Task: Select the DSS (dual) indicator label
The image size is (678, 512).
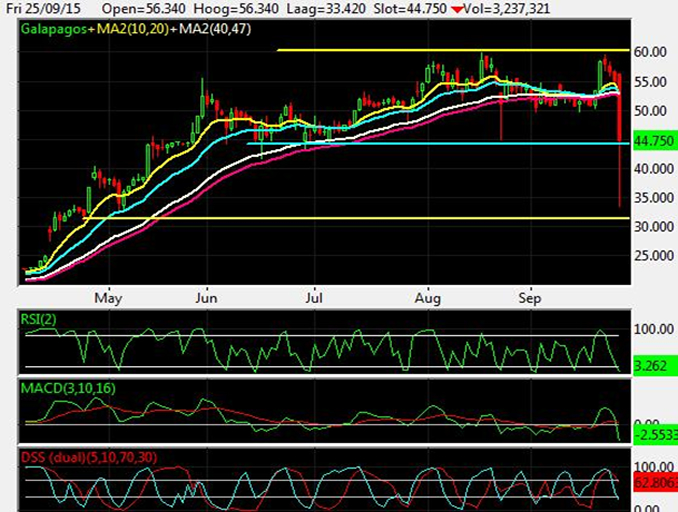Action: 86,457
